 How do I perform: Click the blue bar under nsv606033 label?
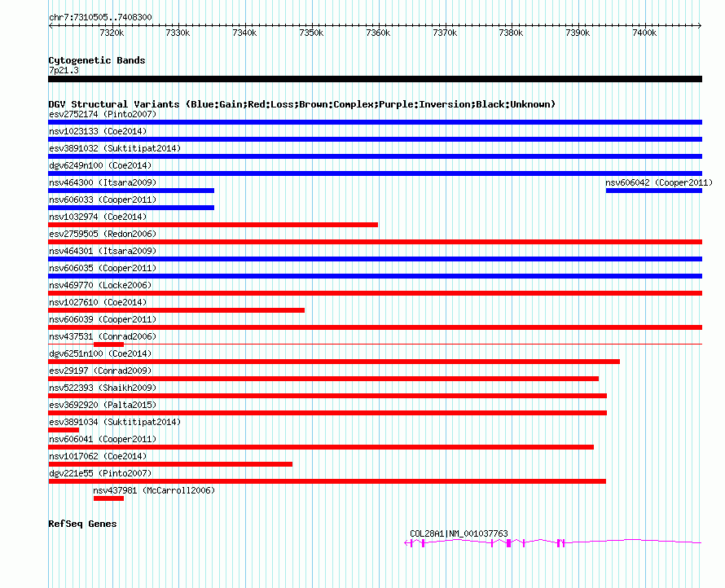tap(131, 208)
